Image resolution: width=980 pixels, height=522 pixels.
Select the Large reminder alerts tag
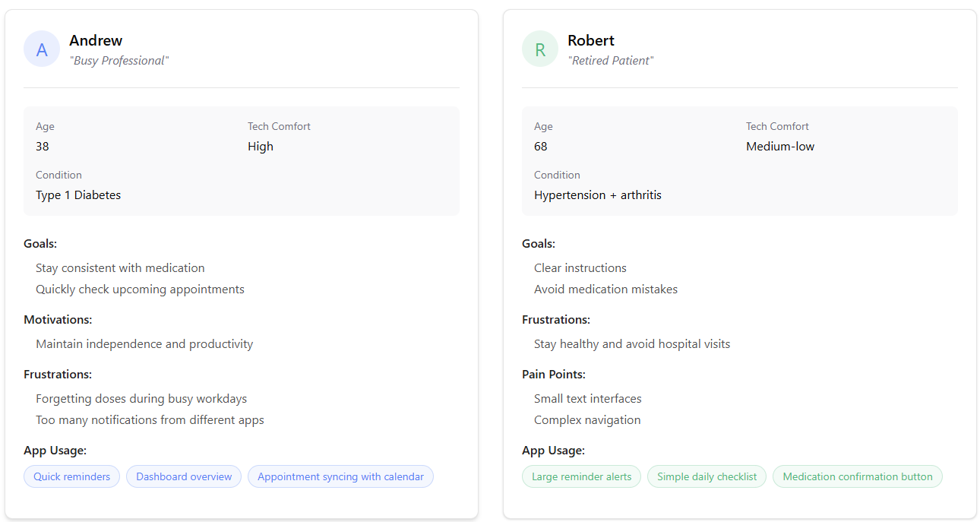click(581, 476)
